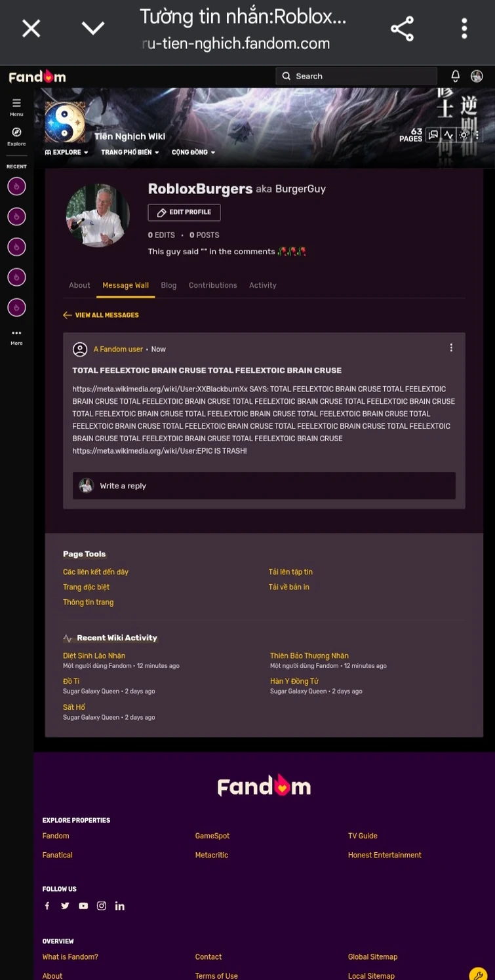Click the browser share icon

pos(402,29)
